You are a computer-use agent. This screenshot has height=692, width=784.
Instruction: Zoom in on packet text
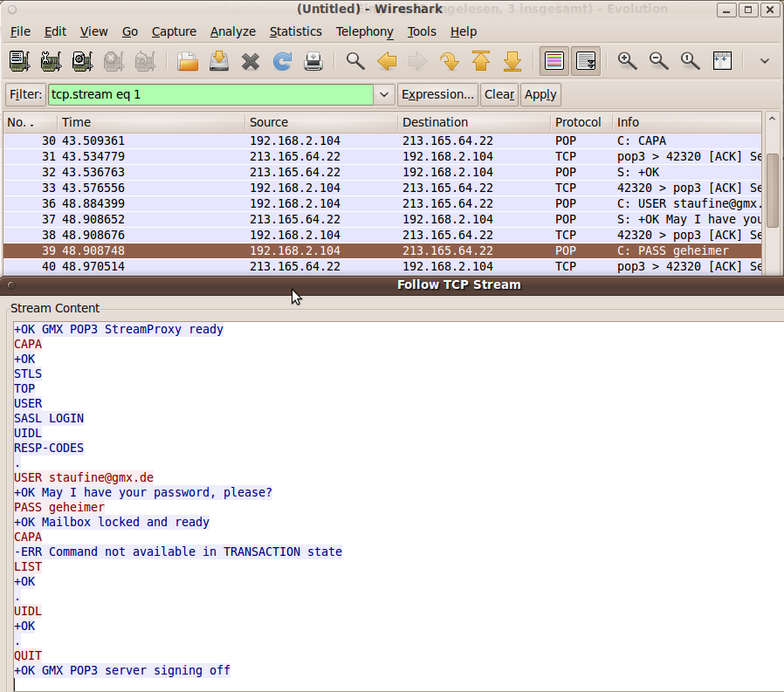click(627, 61)
